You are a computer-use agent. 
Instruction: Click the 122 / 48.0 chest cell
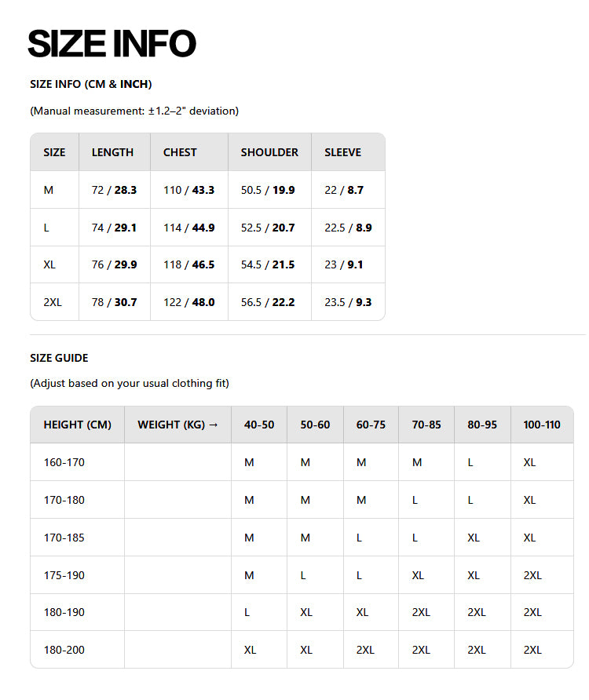pyautogui.click(x=188, y=302)
